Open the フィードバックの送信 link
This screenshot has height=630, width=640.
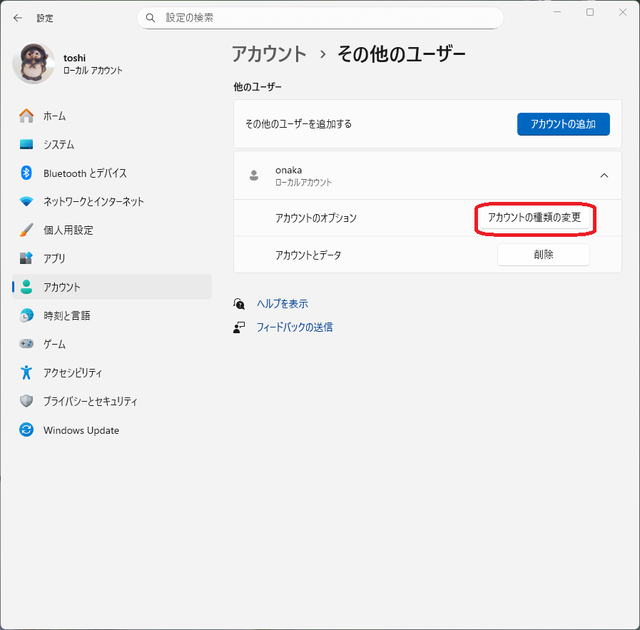294,327
